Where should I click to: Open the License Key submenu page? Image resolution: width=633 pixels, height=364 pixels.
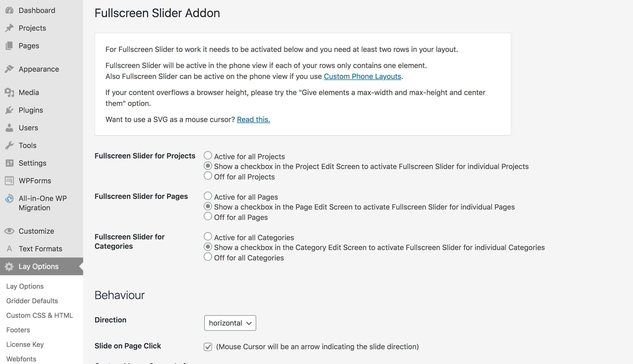click(x=25, y=345)
